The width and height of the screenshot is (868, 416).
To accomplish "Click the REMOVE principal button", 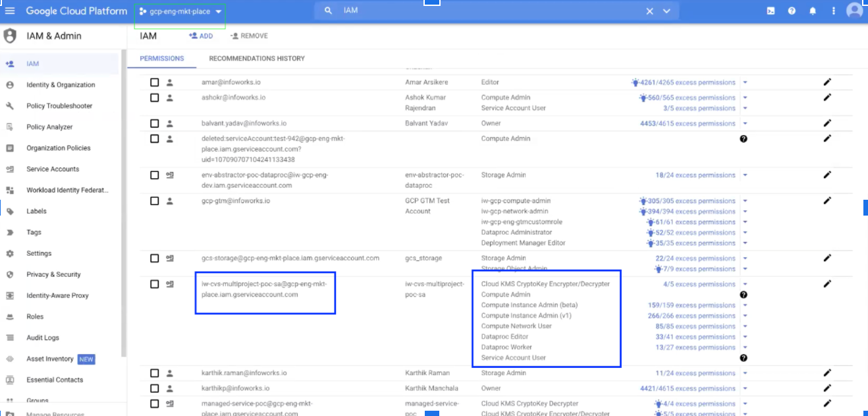I will tap(249, 36).
